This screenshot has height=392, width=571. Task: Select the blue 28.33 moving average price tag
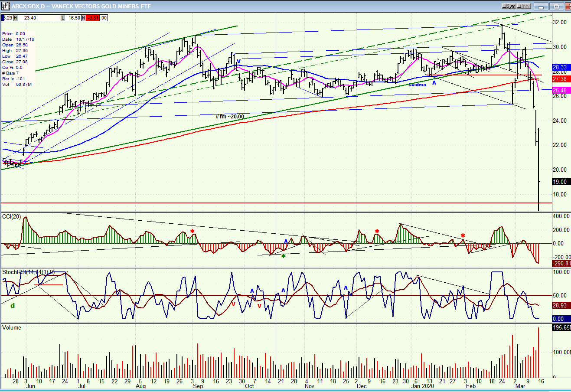point(561,68)
